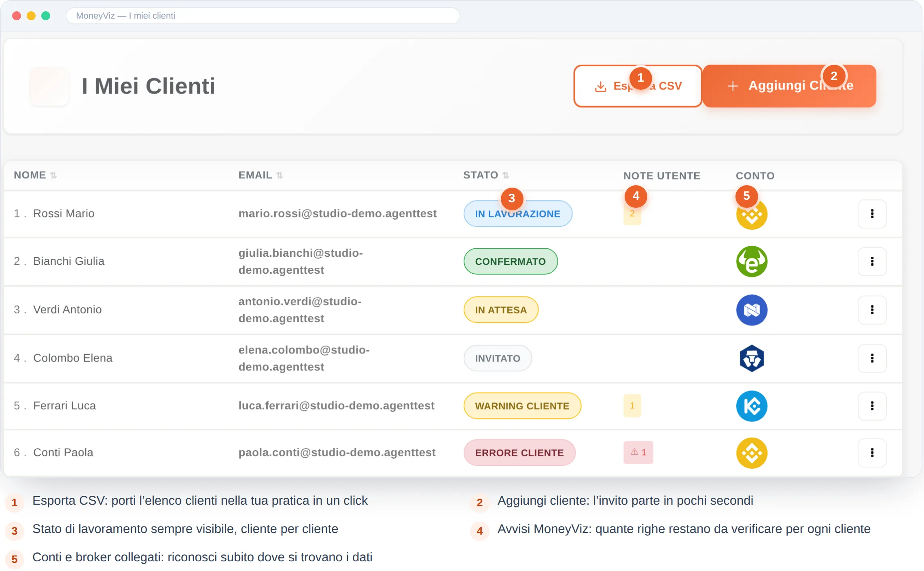
Task: Sort table by Email column
Action: (x=261, y=175)
